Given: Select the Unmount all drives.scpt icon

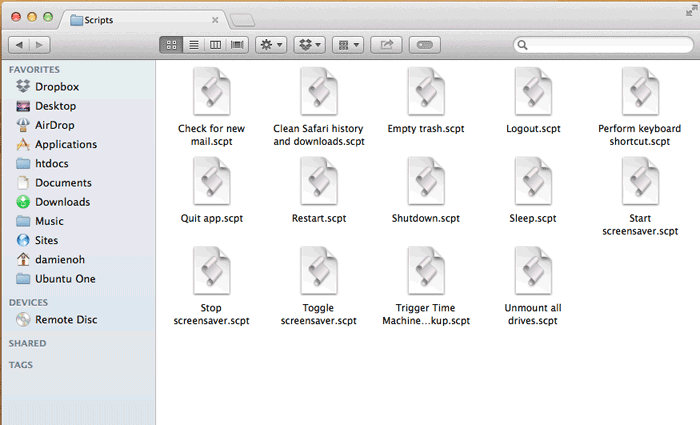Looking at the screenshot, I should point(533,271).
